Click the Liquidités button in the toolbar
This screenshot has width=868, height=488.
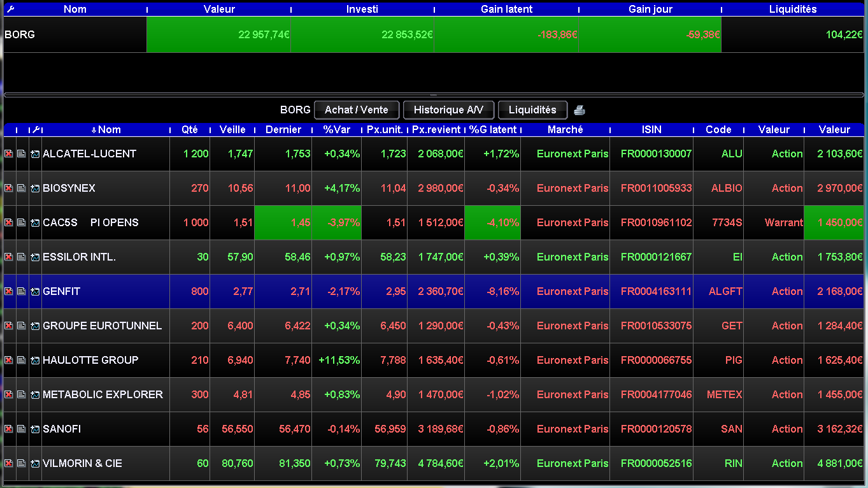[x=532, y=110]
